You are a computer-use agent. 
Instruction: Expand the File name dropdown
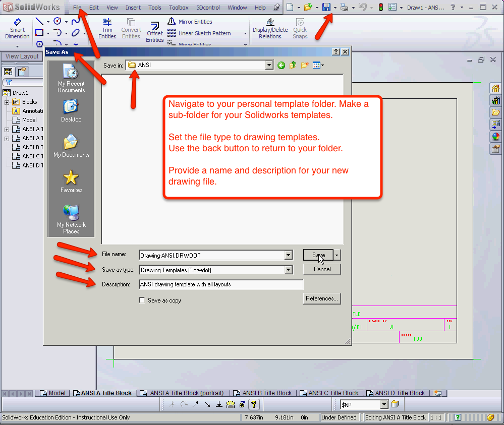288,255
